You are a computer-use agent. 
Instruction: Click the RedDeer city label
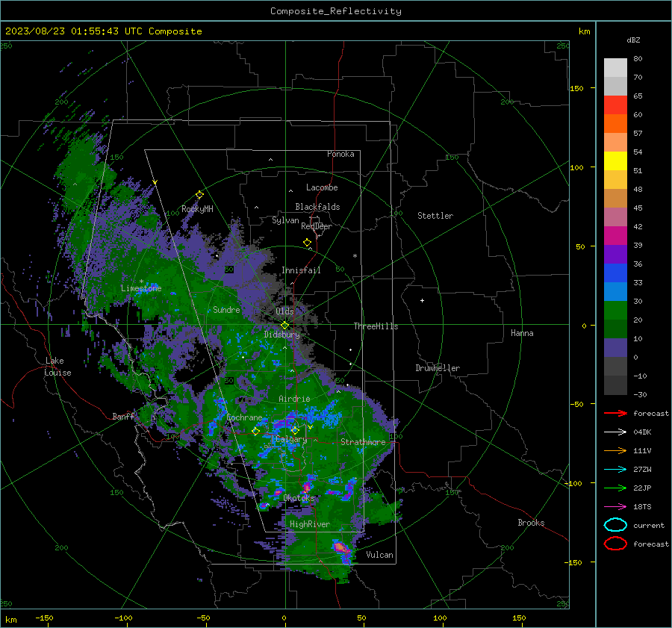317,226
